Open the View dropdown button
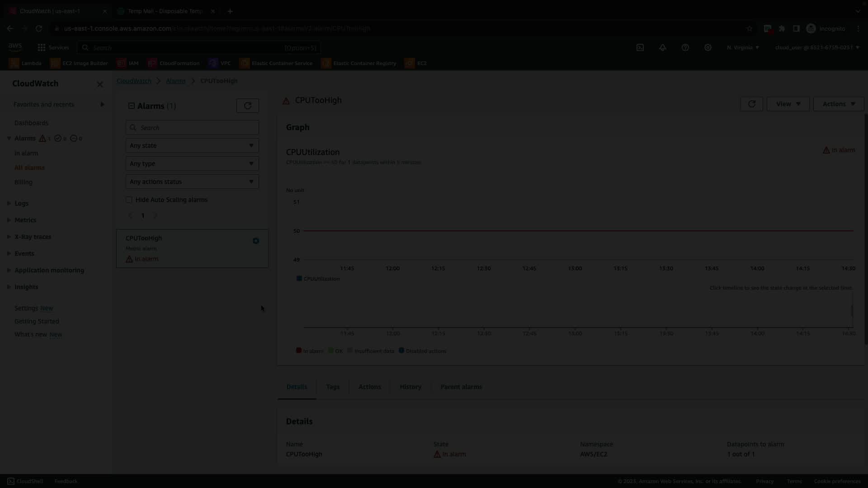The height and width of the screenshot is (488, 868). [788, 104]
